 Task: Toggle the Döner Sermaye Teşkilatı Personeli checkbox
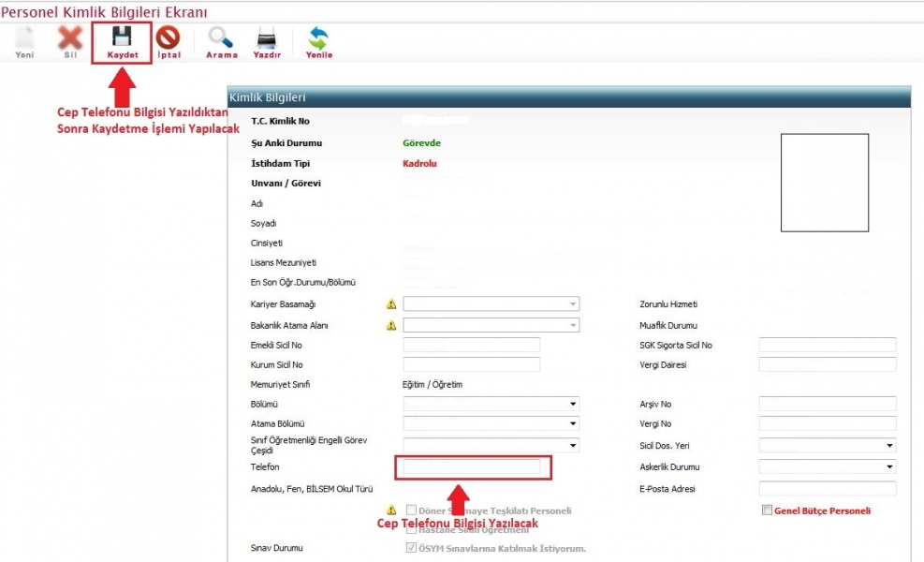412,510
